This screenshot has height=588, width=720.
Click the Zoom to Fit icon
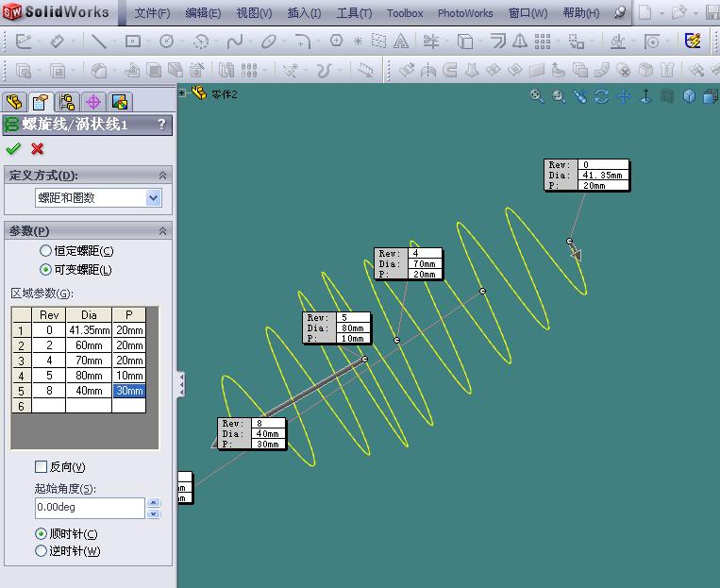537,96
